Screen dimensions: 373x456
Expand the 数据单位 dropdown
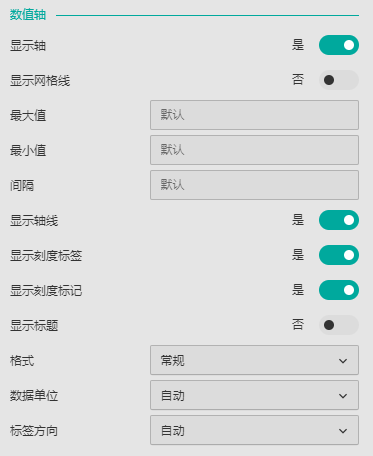(x=254, y=395)
